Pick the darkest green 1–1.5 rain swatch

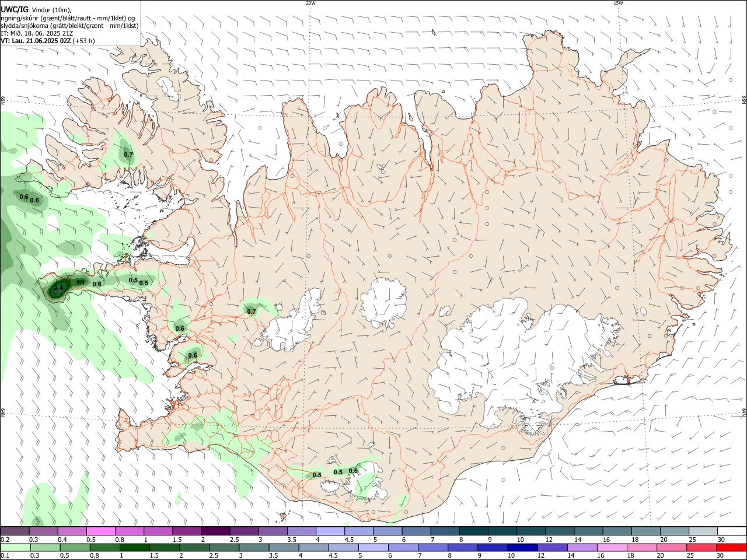point(134,548)
